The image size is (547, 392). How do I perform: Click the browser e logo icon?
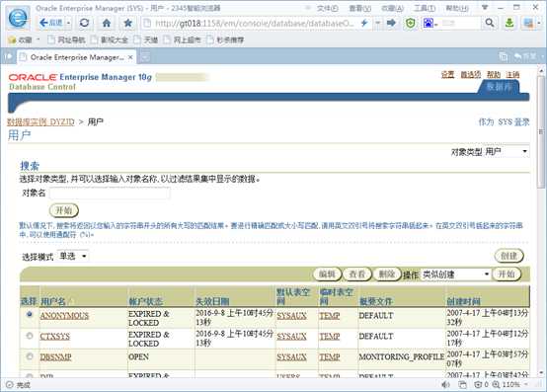coord(18,18)
